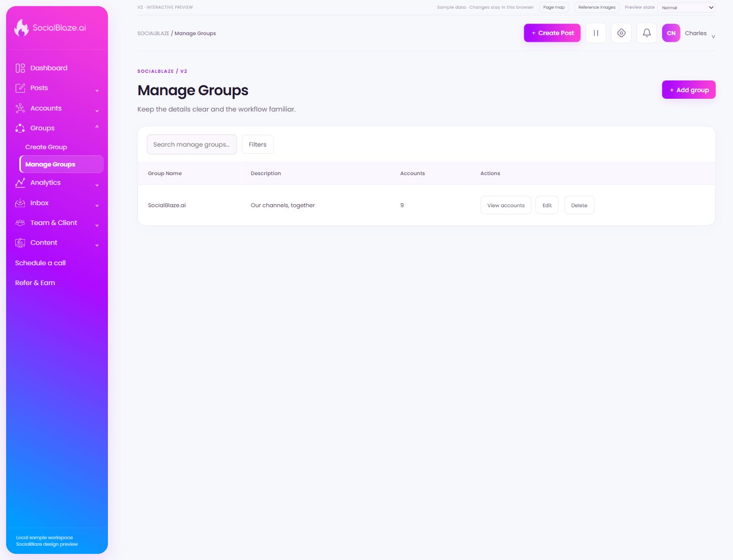Click the SocialBlaze.ai flame logo
Viewport: 733px width, 560px height.
(21, 27)
